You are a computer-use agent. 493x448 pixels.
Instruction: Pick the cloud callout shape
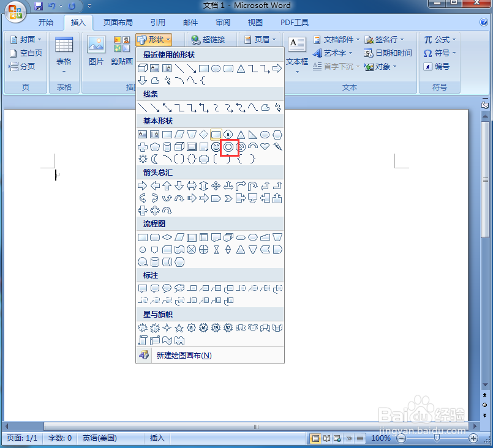(179, 288)
